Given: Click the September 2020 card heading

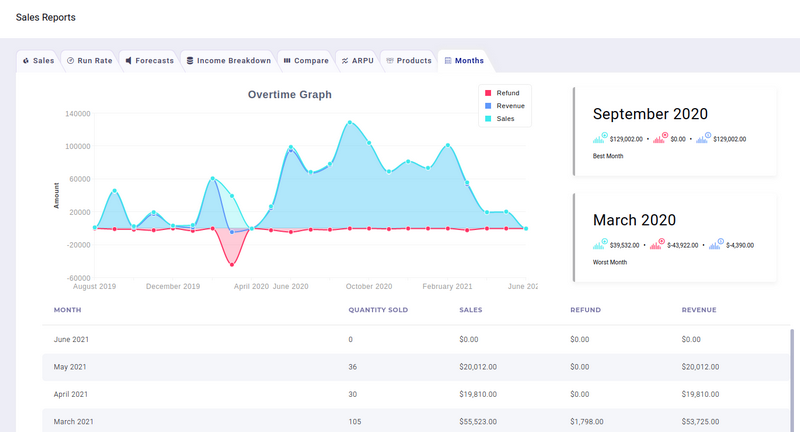Looking at the screenshot, I should [650, 114].
